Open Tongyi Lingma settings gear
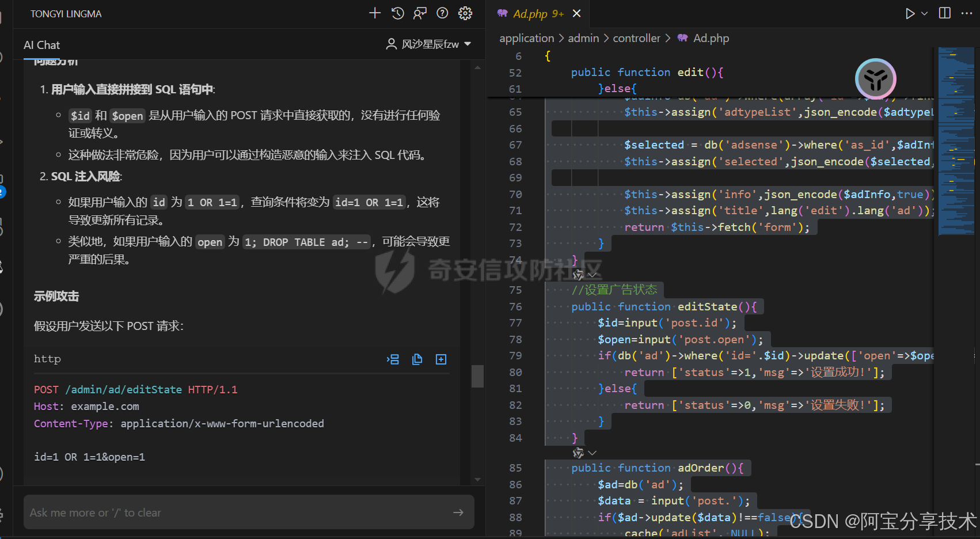This screenshot has width=980, height=539. pos(465,13)
